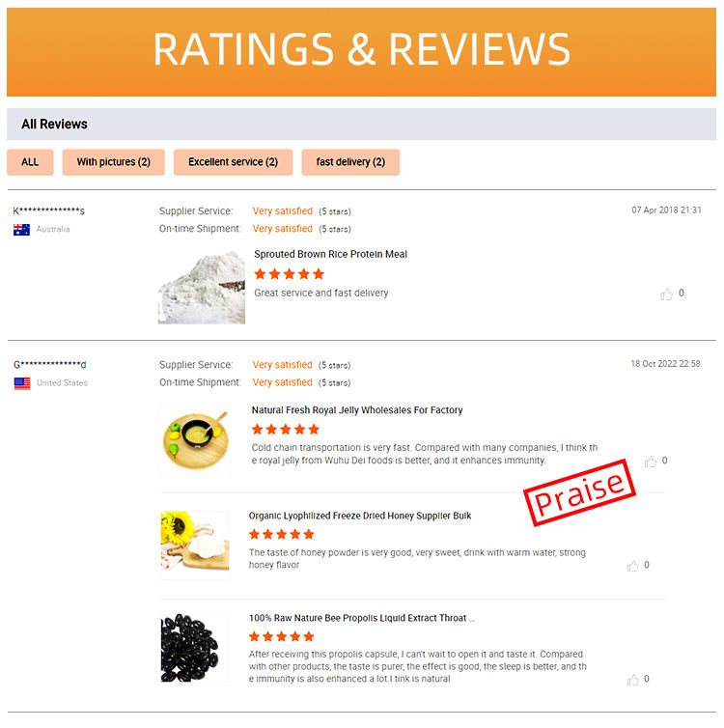Filter by Excellent service (2)
The image size is (724, 728).
pyautogui.click(x=233, y=162)
